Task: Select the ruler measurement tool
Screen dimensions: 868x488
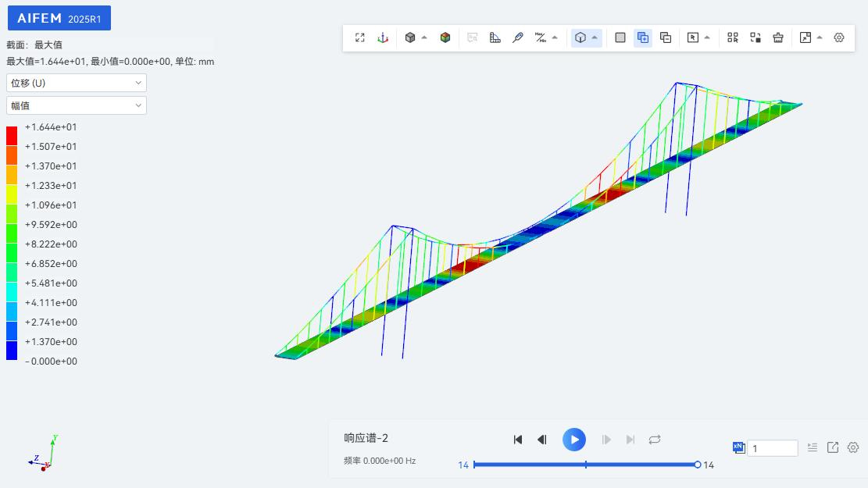Action: coord(495,37)
